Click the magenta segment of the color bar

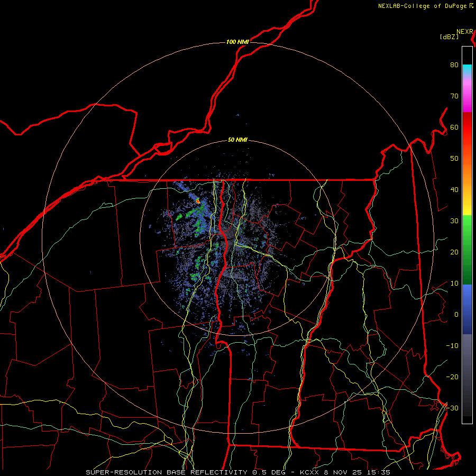[467, 100]
